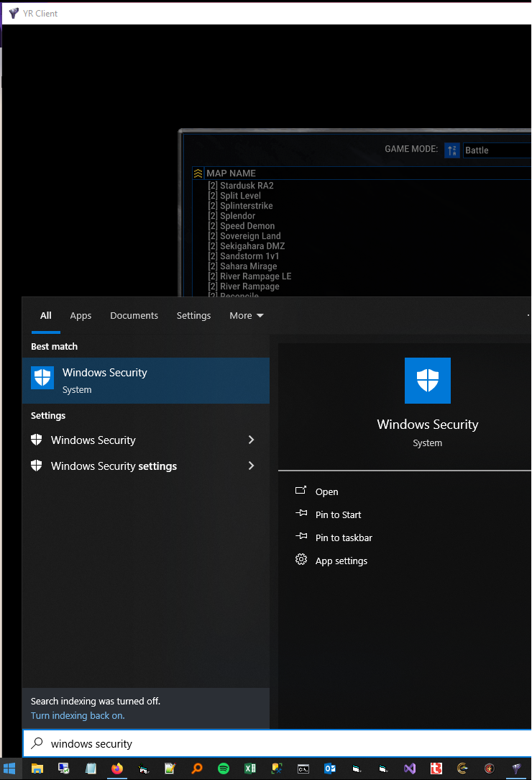Select map '[2] Stardusk RA2'
Screen dimensions: 532x780
241,186
